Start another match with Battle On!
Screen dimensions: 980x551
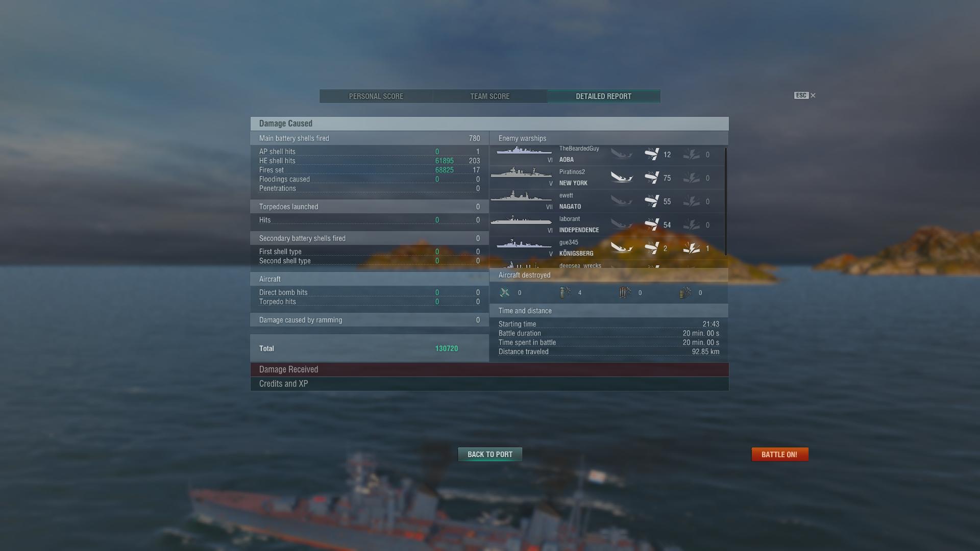pos(780,454)
